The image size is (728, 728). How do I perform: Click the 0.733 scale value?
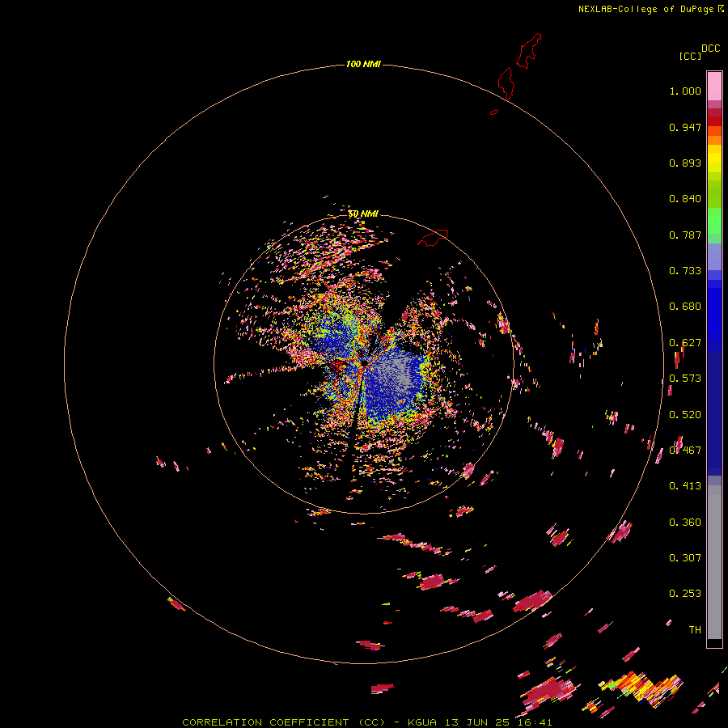pyautogui.click(x=685, y=271)
